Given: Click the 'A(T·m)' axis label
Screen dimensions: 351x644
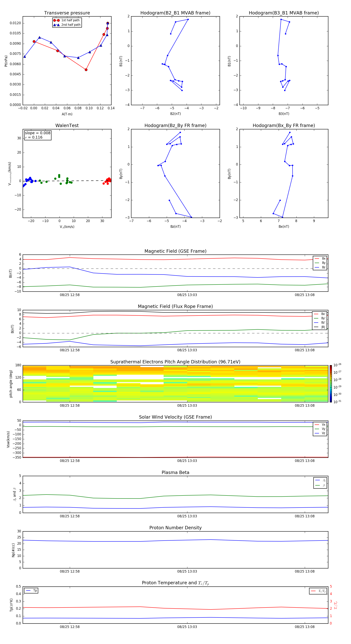Looking at the screenshot, I should tap(67, 114).
